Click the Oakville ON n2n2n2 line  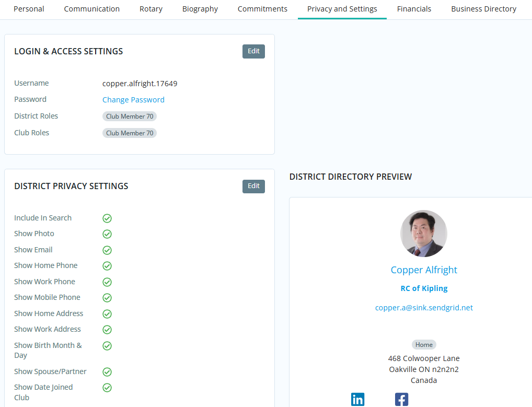tap(424, 369)
